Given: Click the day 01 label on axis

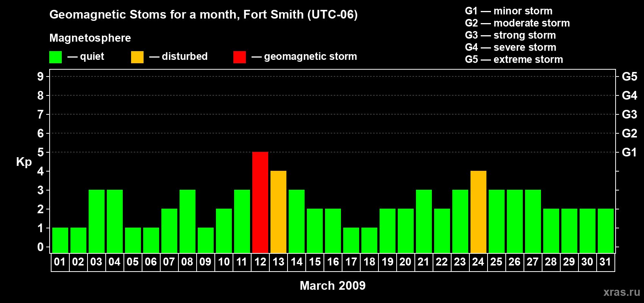Looking at the screenshot, I should pos(60,262).
